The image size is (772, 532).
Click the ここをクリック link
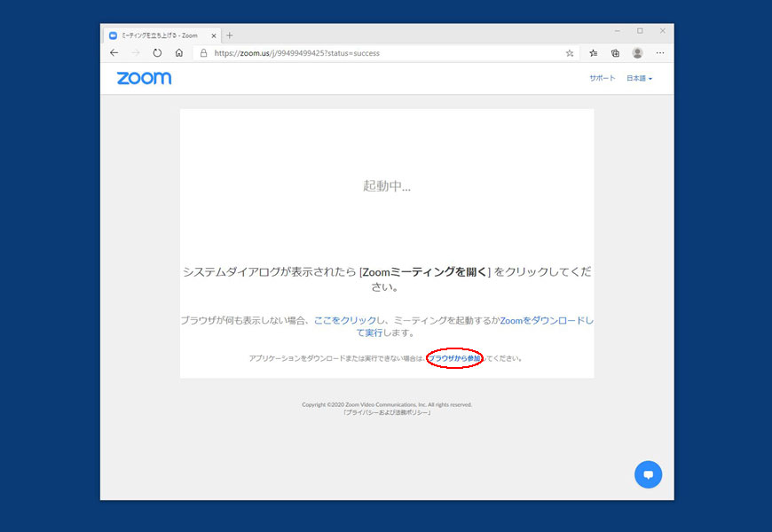345,320
